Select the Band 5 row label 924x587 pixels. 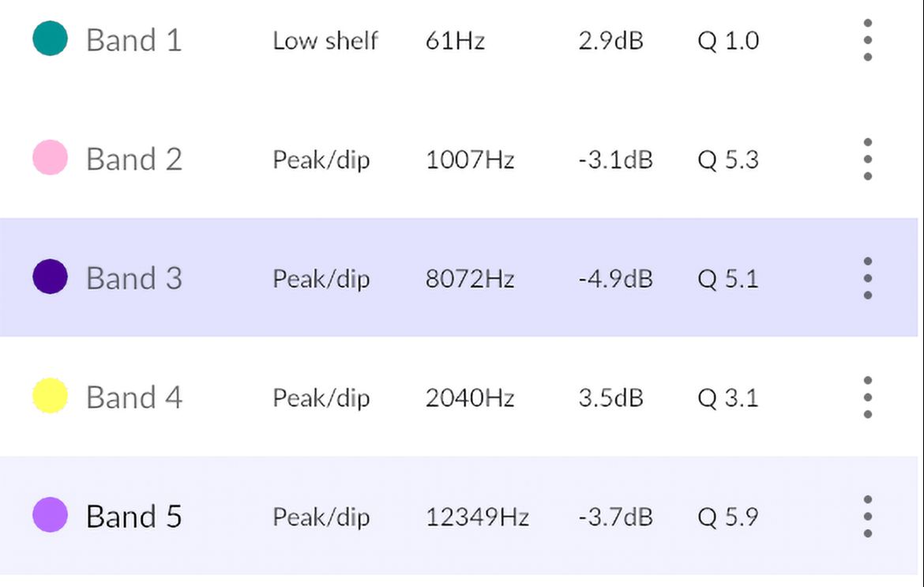click(x=133, y=516)
